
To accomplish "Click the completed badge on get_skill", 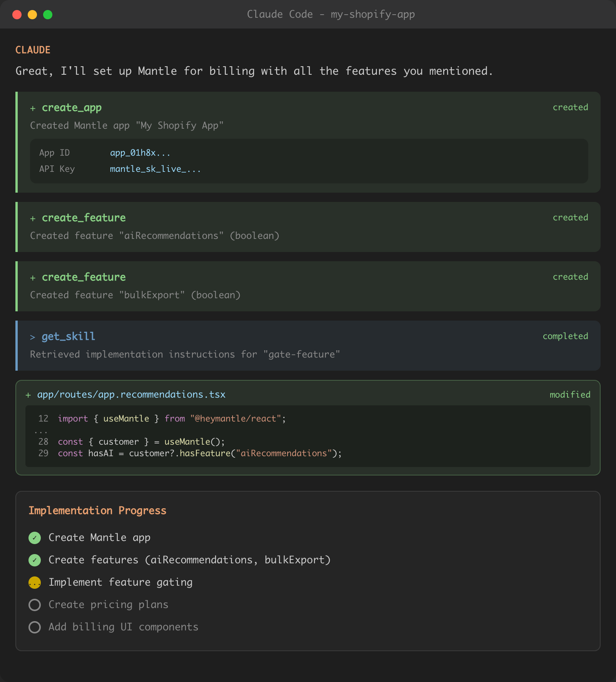I will [565, 336].
